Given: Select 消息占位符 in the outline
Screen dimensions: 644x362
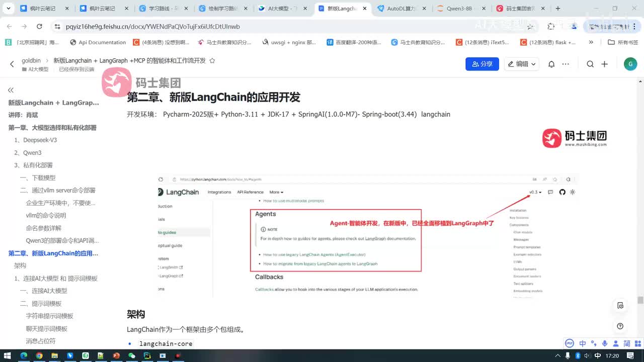Looking at the screenshot, I should coord(41,341).
